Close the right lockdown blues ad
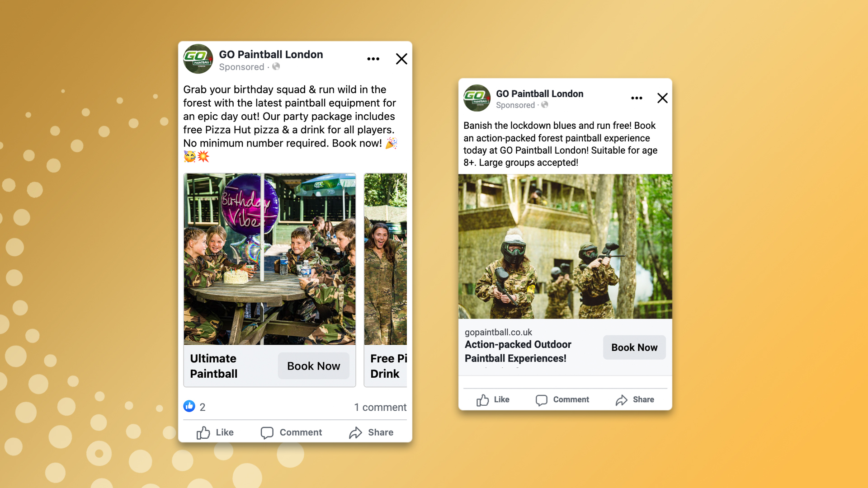The height and width of the screenshot is (488, 868). pyautogui.click(x=662, y=98)
